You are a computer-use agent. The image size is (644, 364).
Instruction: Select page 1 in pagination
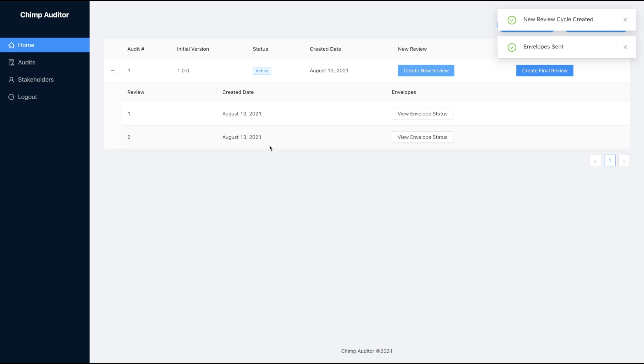click(x=609, y=160)
